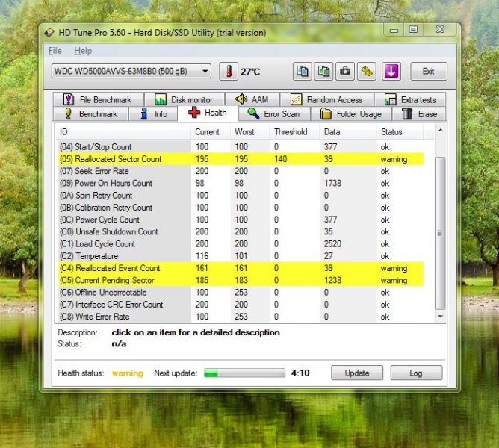Click the Erase trash can icon

[x=407, y=113]
